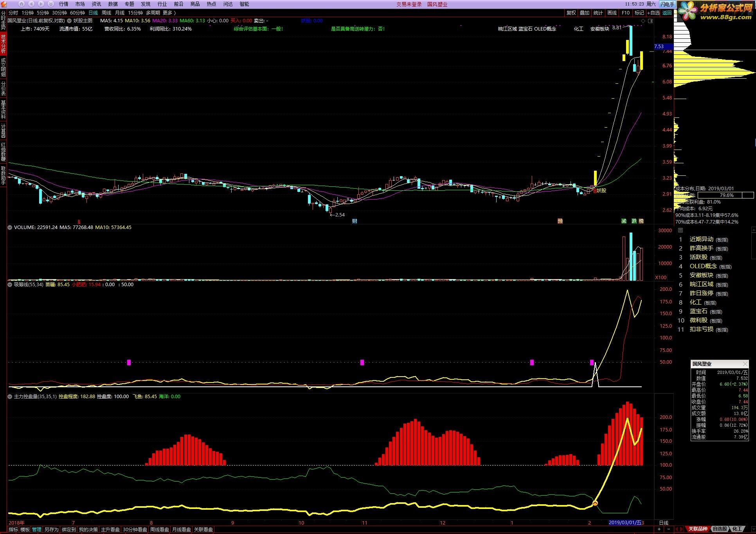
Task: Click the list icon above the sector list
Action: pos(680,230)
